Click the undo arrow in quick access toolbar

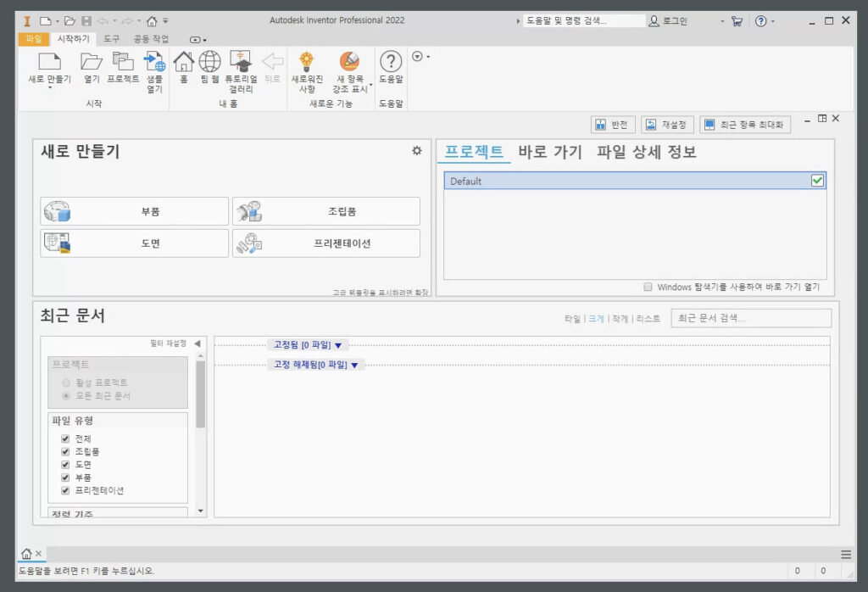(103, 21)
